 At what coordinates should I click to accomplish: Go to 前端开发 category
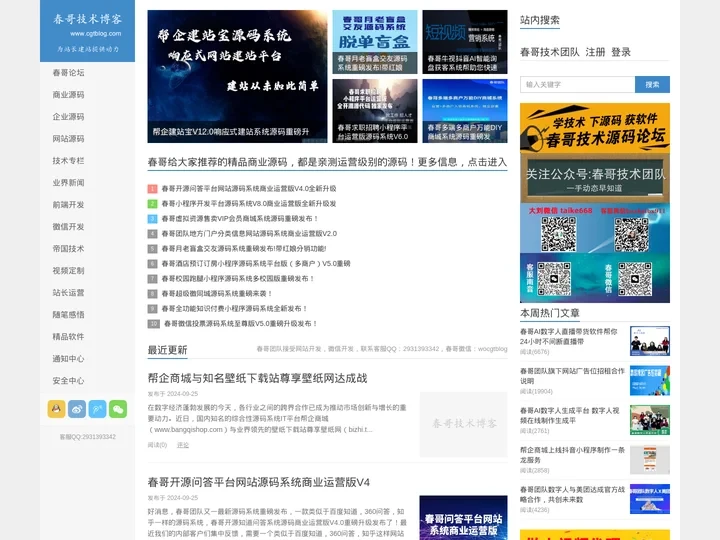(68, 205)
